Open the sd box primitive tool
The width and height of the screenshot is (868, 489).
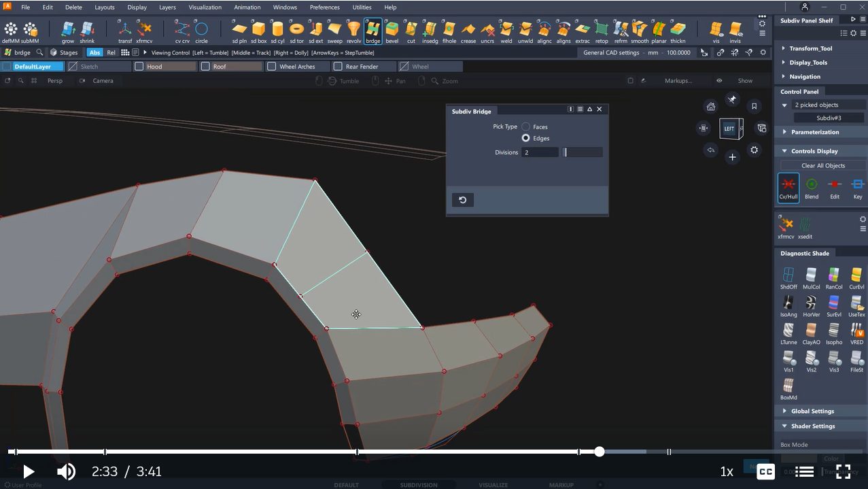[258, 30]
